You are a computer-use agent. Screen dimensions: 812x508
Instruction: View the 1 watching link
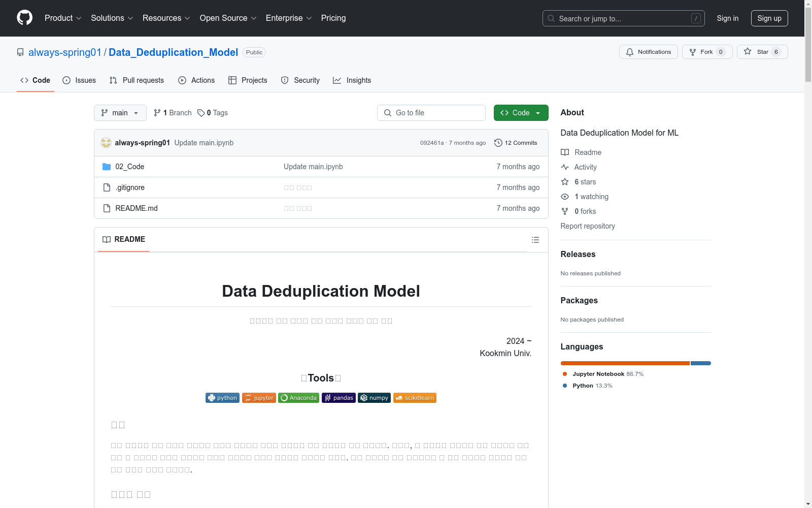tap(585, 197)
